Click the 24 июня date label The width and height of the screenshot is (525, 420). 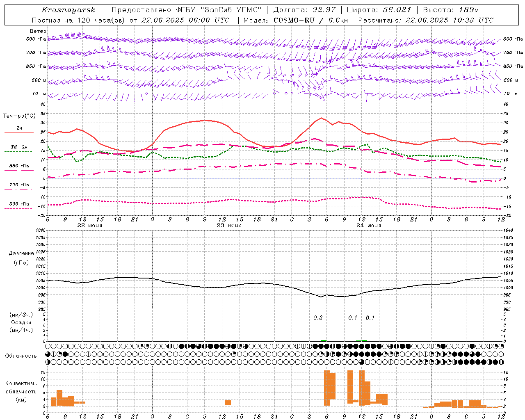369,226
